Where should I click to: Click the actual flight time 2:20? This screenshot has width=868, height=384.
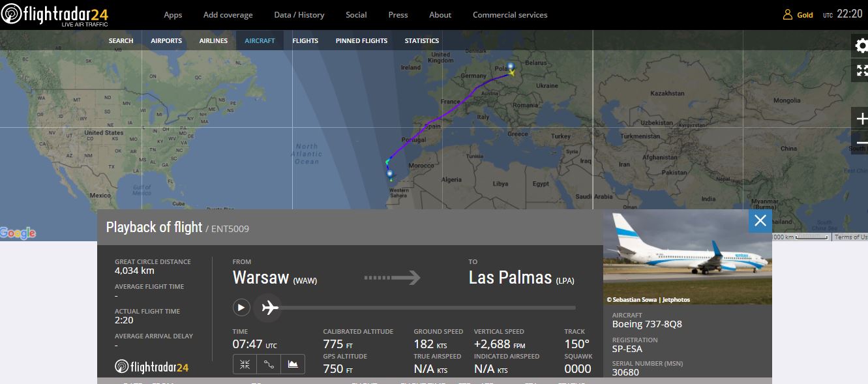coord(124,320)
